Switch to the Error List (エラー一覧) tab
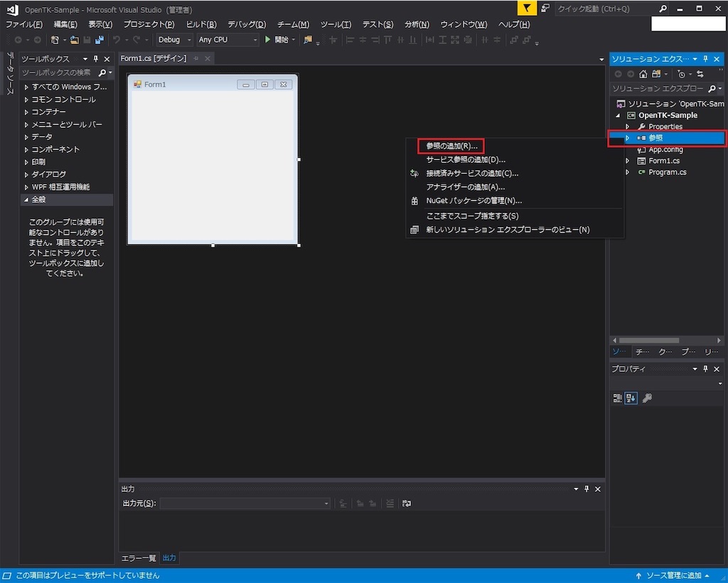The height and width of the screenshot is (583, 728). (x=139, y=558)
